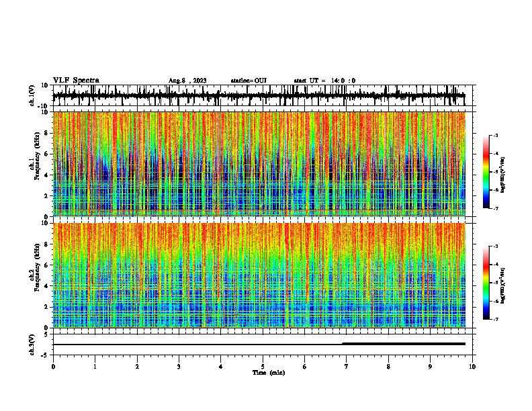
Task: Click time axis tick label 1
Action: click(95, 367)
